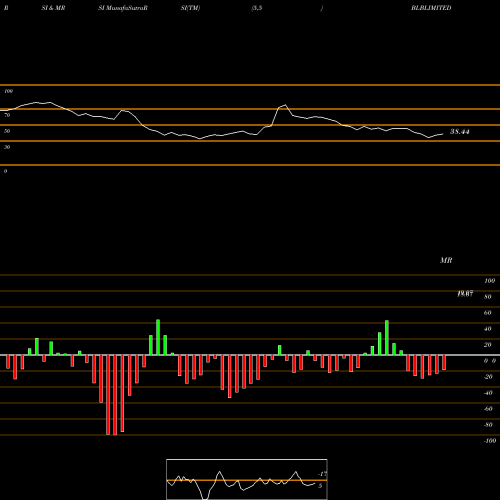
Task: Click the 'SI & MR' header text
Action: coord(53,8)
